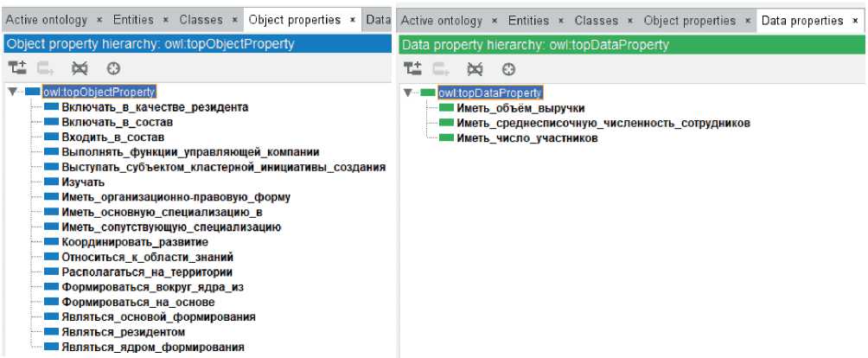868x358 pixels.
Task: Click Add sibling property icon in Object property toolbar
Action: (42, 67)
